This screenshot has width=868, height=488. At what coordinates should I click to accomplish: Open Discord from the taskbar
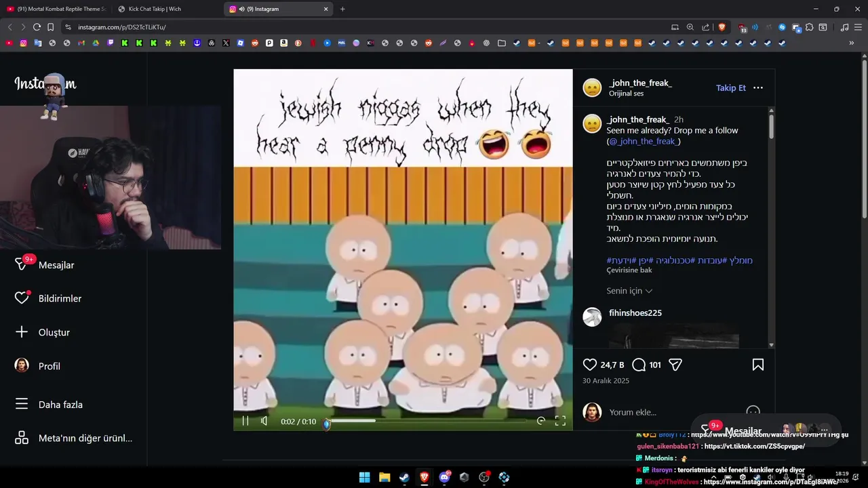pos(444,477)
